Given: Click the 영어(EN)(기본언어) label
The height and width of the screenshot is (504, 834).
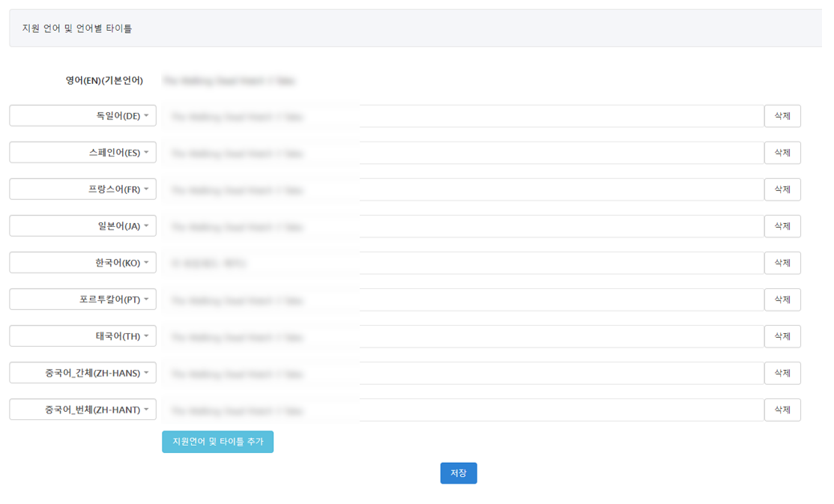Looking at the screenshot, I should [x=104, y=80].
